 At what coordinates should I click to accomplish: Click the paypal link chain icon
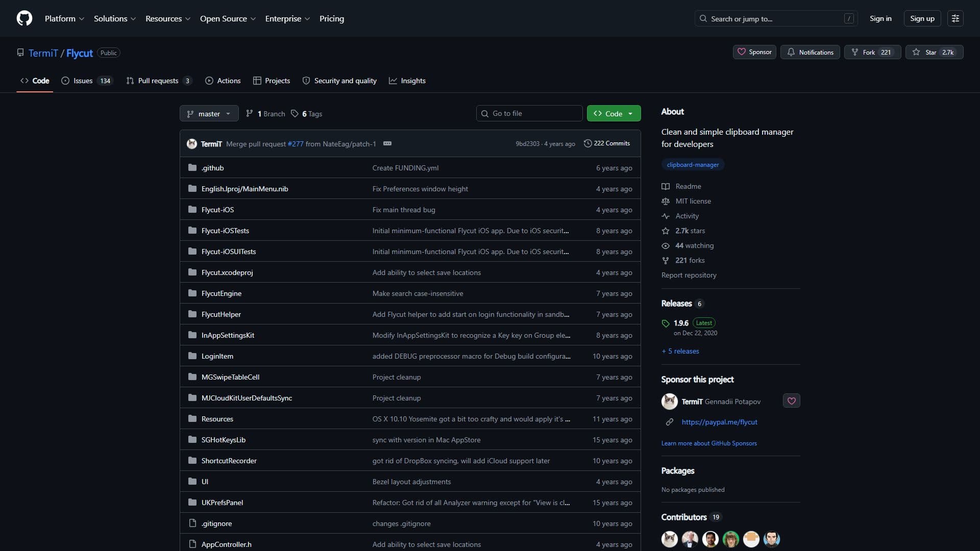tap(669, 422)
